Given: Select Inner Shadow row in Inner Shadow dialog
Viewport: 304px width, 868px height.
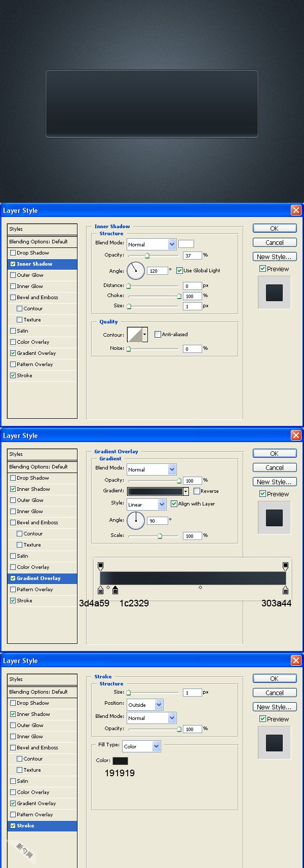Looking at the screenshot, I should 43,264.
